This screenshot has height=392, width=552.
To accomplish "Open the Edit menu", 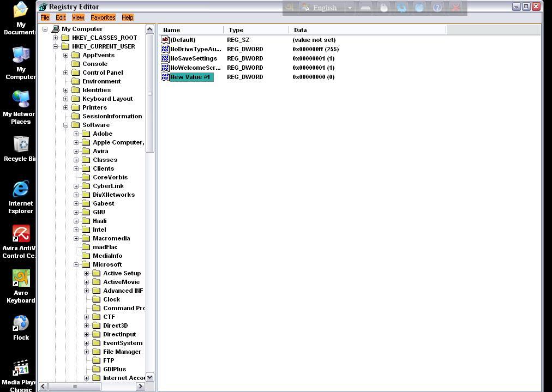I will point(61,17).
